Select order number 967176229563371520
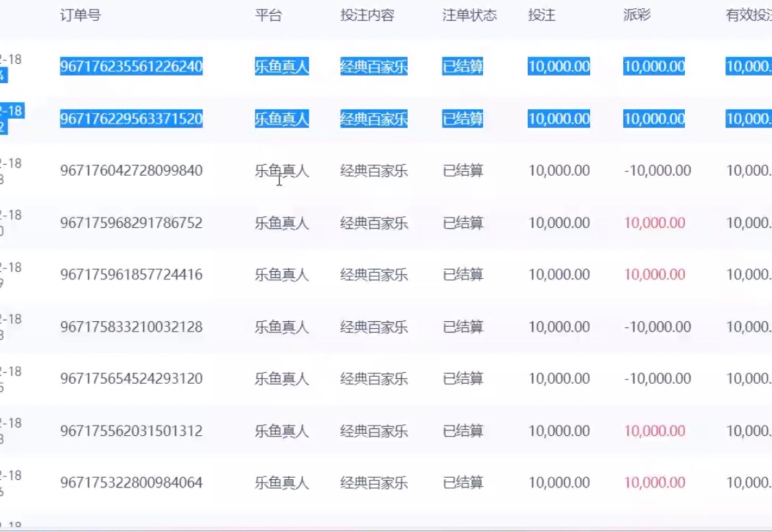The height and width of the screenshot is (532, 772). pos(131,119)
